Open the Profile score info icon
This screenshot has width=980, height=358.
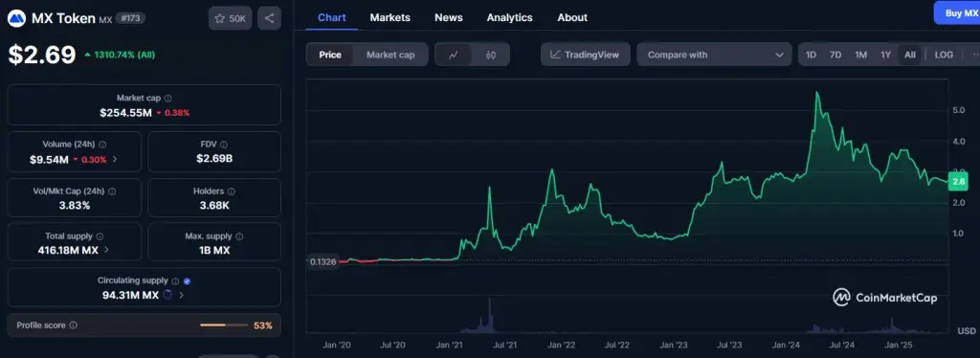tap(73, 325)
